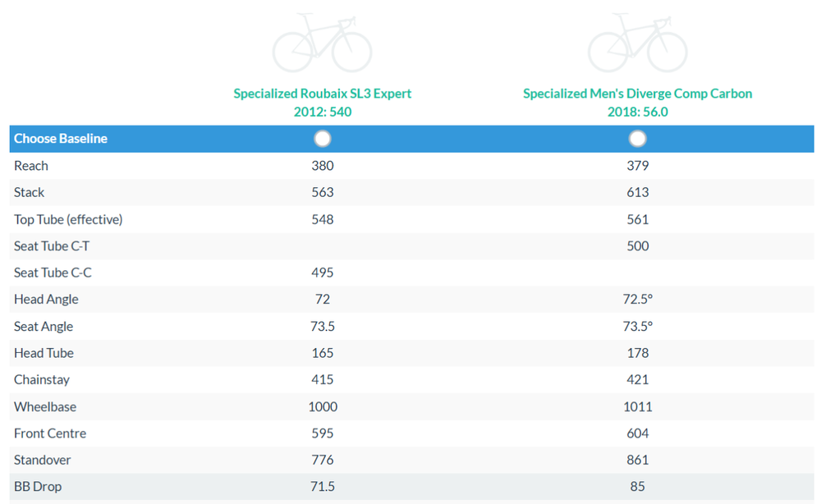Click the Choose Baseline header row
The image size is (821, 504).
61,139
